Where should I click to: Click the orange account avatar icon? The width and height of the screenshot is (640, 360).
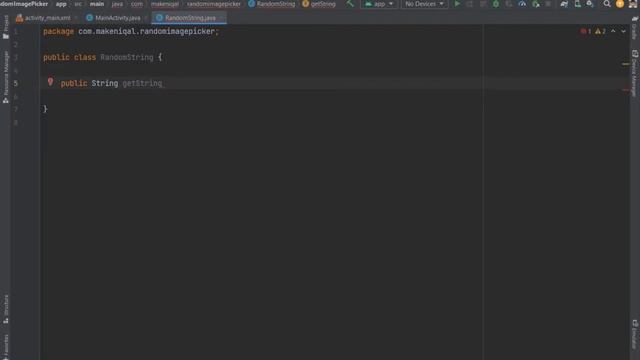[620, 4]
